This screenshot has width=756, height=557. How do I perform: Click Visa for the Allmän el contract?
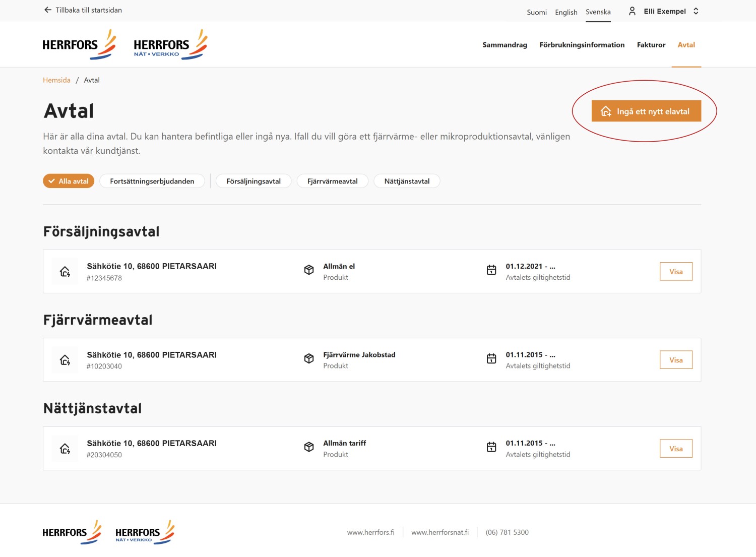pyautogui.click(x=676, y=272)
